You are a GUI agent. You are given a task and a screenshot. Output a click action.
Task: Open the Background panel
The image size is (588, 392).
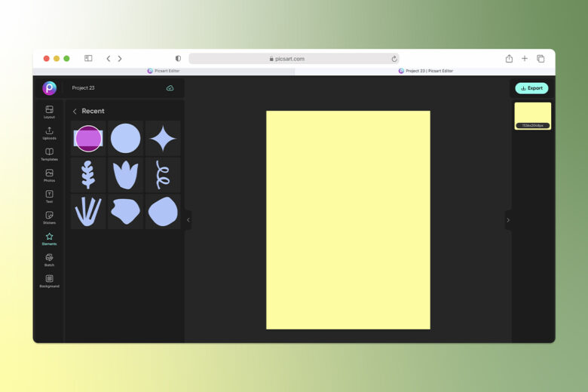coord(49,281)
